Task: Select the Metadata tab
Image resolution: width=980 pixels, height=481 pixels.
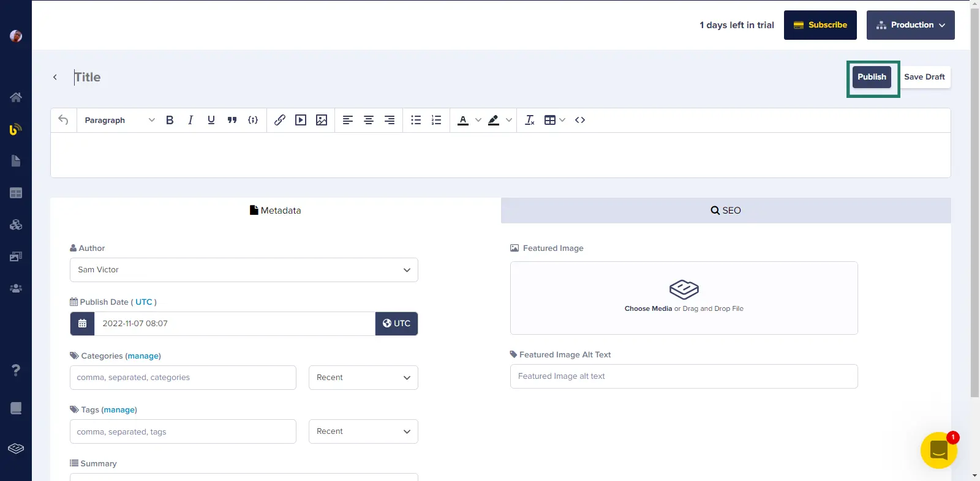Action: [x=276, y=211]
